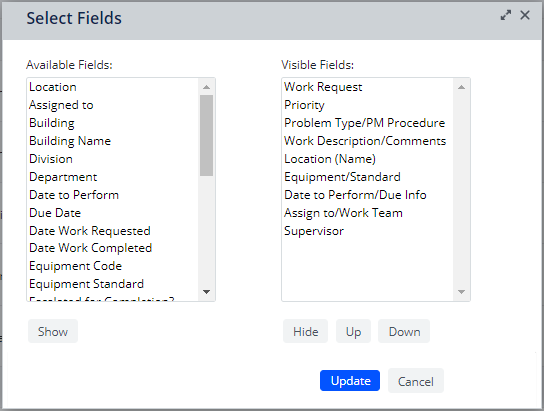The height and width of the screenshot is (411, 544).
Task: Select the Equipment Code field
Action: [x=113, y=266]
